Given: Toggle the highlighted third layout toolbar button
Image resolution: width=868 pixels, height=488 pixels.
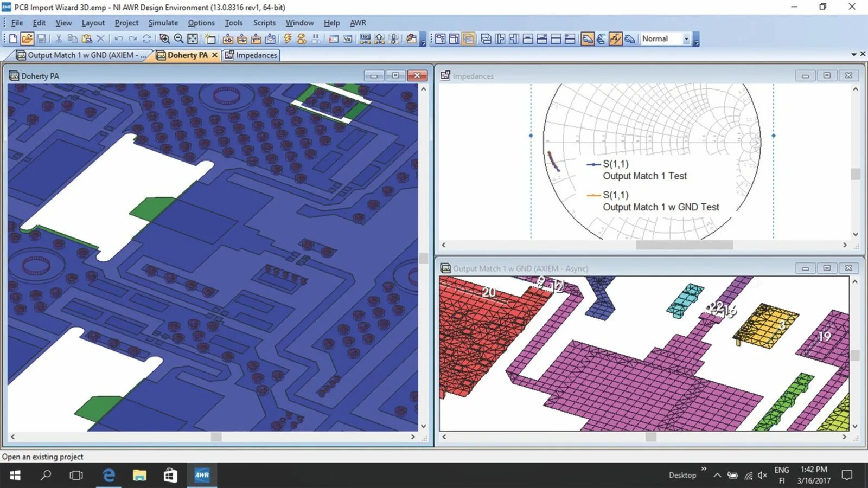Looking at the screenshot, I should coord(469,38).
